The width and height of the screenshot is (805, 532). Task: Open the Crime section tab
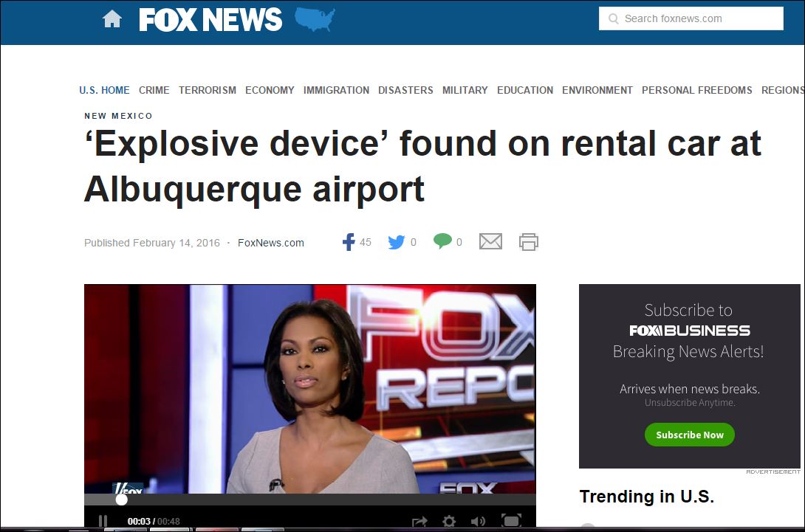[x=154, y=90]
